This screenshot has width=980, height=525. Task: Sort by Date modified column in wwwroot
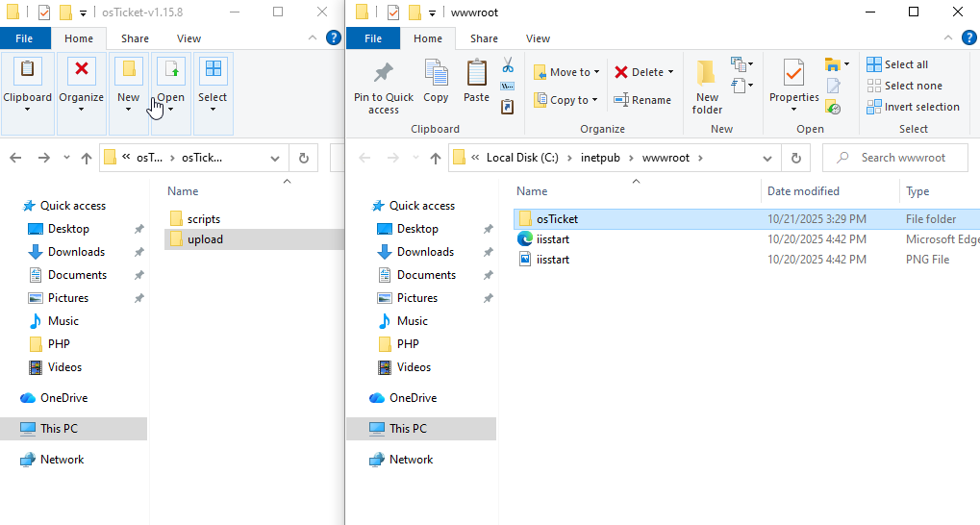point(803,191)
